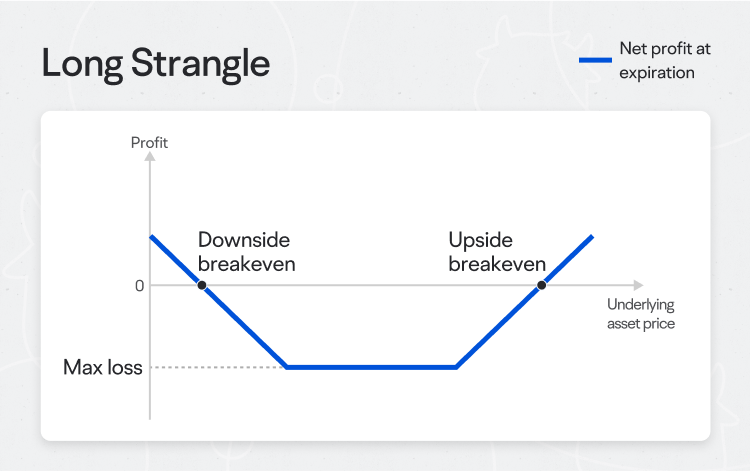Click the upside breakeven dot
The width and height of the screenshot is (750, 471).
542,285
